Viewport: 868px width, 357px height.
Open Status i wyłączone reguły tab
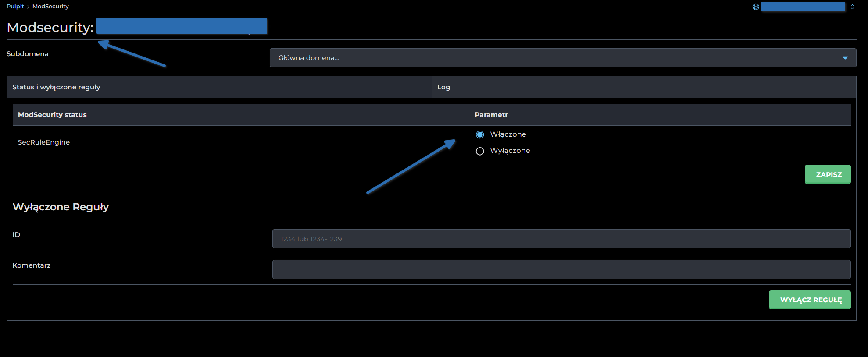pos(56,87)
